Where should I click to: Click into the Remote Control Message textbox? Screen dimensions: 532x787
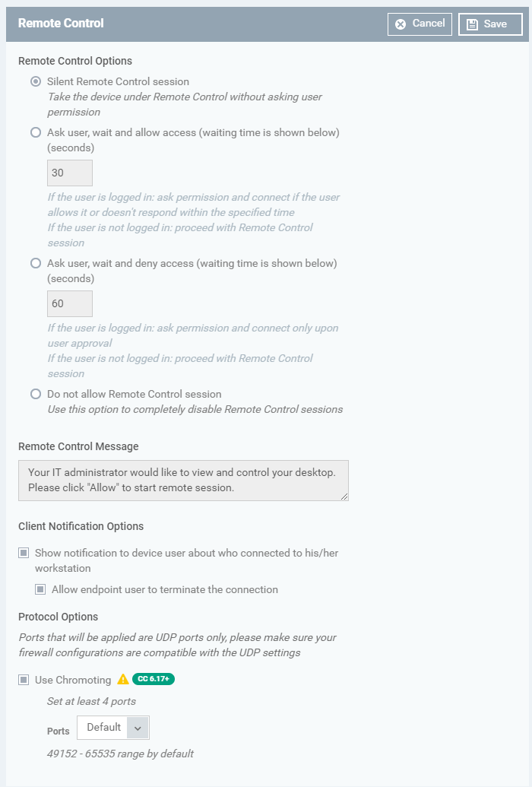coord(182,480)
